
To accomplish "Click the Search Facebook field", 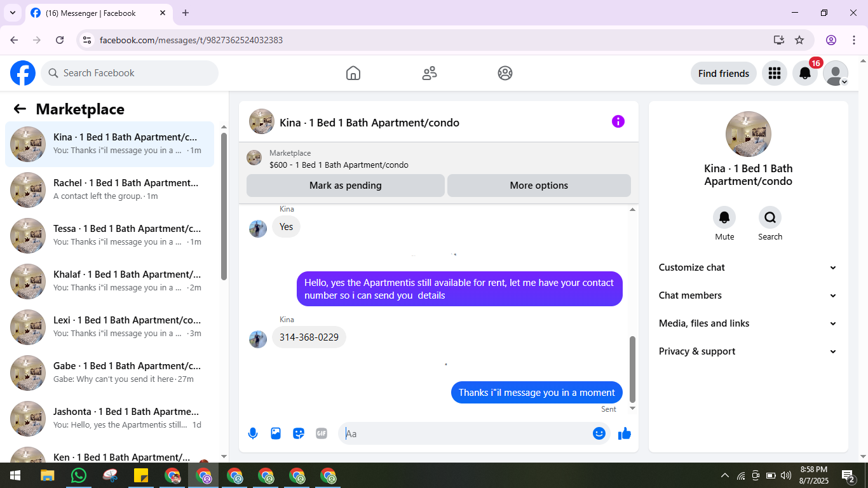I will (130, 73).
